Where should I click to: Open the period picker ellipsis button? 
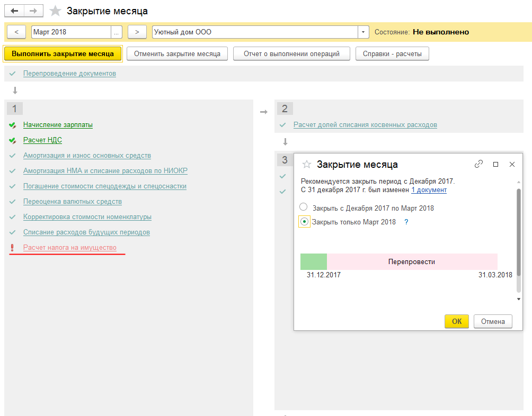click(x=117, y=32)
